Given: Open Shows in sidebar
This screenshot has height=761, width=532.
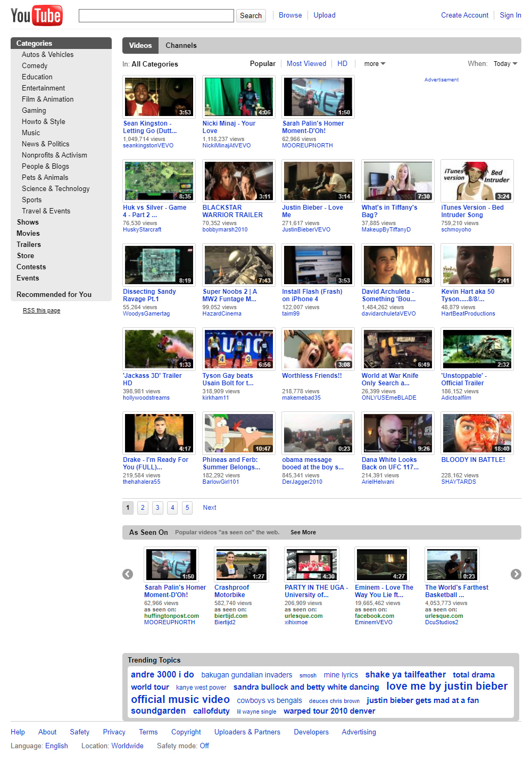Looking at the screenshot, I should tap(28, 222).
